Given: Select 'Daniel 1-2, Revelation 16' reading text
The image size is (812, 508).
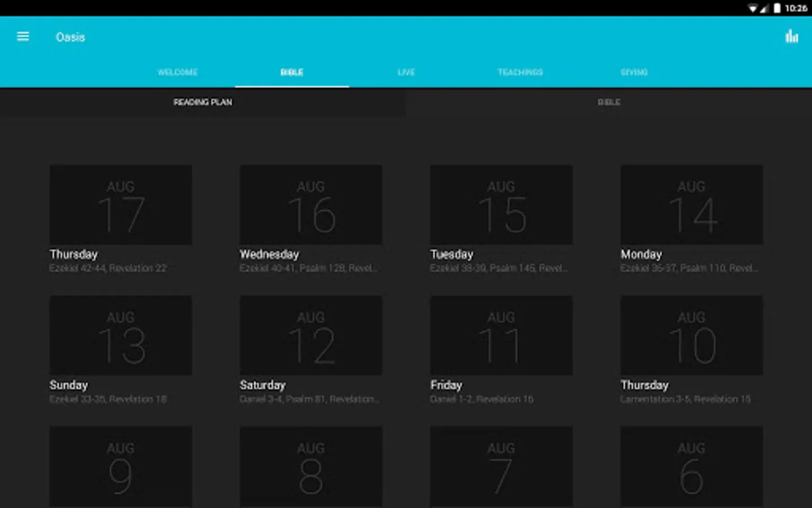Looking at the screenshot, I should (x=482, y=400).
